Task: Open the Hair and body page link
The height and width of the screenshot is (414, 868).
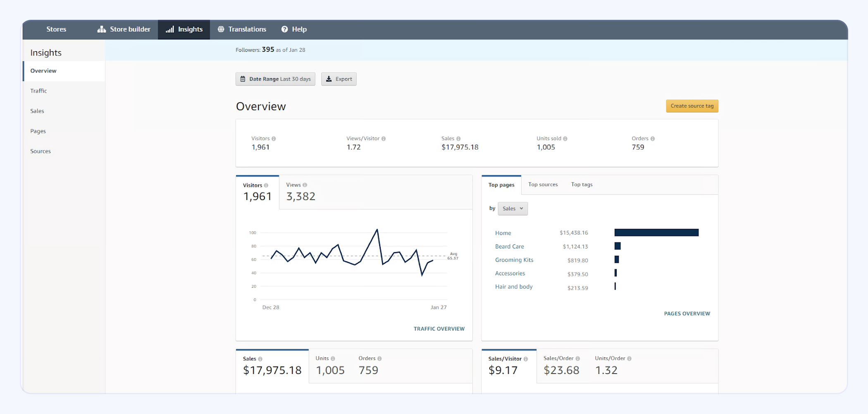Action: (x=514, y=287)
